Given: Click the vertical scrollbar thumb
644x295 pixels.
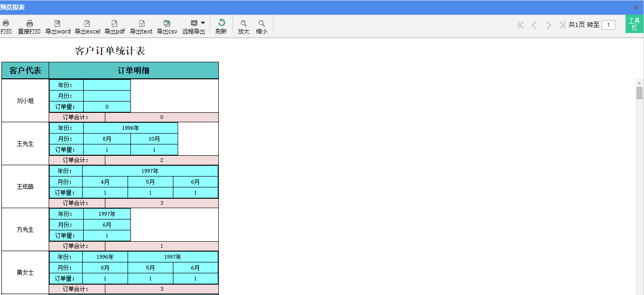Looking at the screenshot, I should (639, 93).
